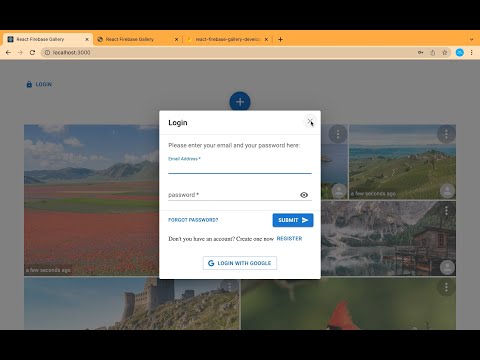
Task: Open the saved passwords key icon
Action: tap(421, 52)
